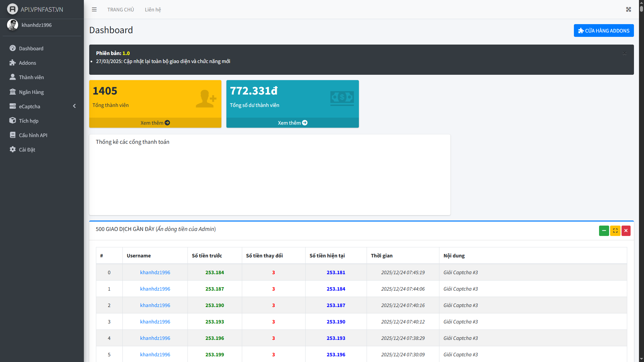Maximize transactions card with yellow button
The height and width of the screenshot is (362, 644).
615,231
